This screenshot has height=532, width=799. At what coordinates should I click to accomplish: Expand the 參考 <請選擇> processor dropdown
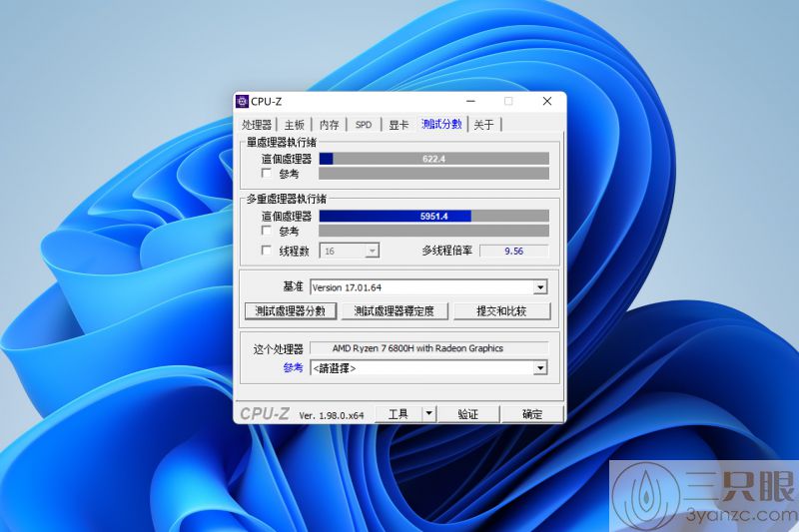[x=540, y=367]
